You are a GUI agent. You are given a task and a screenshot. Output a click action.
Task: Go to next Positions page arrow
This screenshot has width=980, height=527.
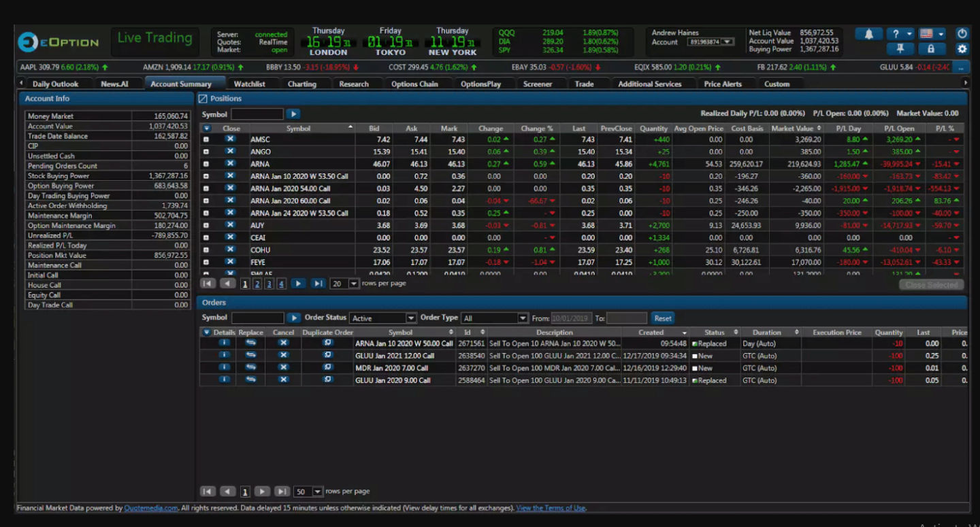pyautogui.click(x=298, y=284)
